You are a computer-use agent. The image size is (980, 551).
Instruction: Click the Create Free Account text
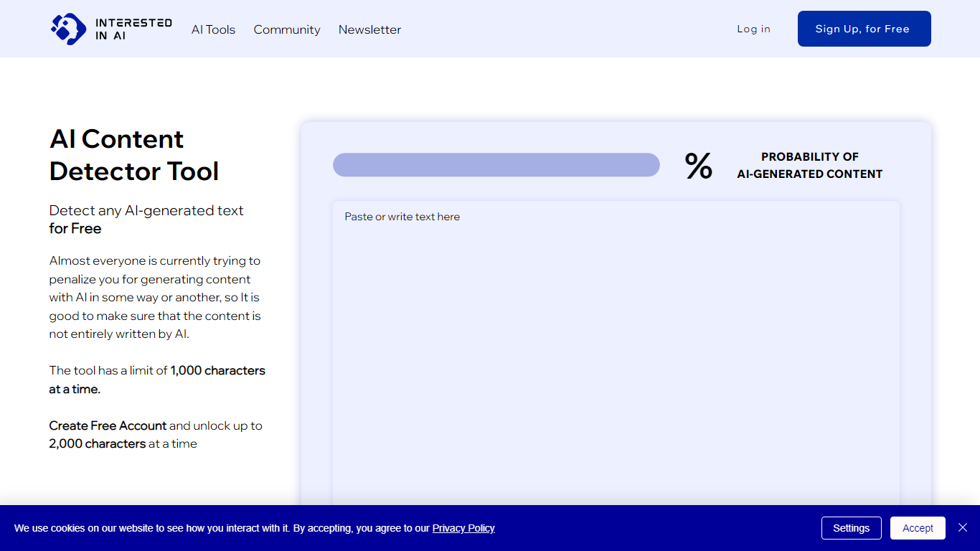click(x=108, y=425)
